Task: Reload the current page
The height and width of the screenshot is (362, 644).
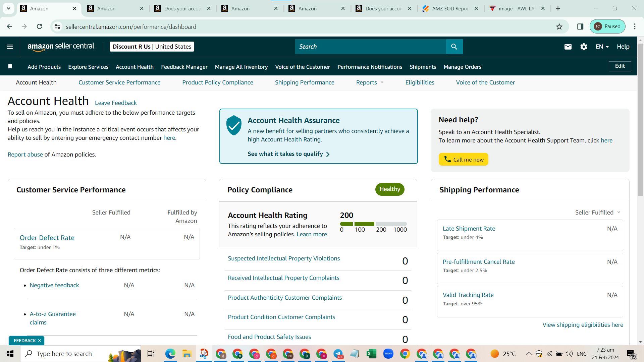Action: pyautogui.click(x=40, y=26)
